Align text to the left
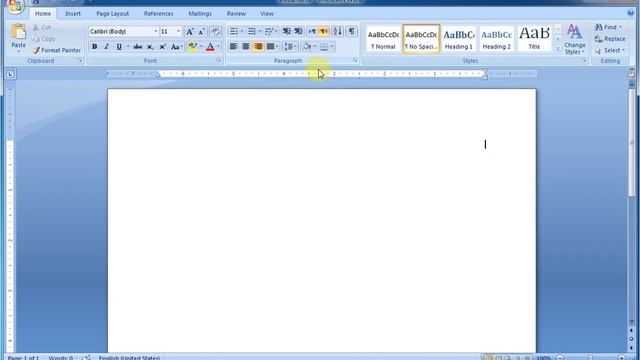The height and width of the screenshot is (360, 640). click(233, 47)
